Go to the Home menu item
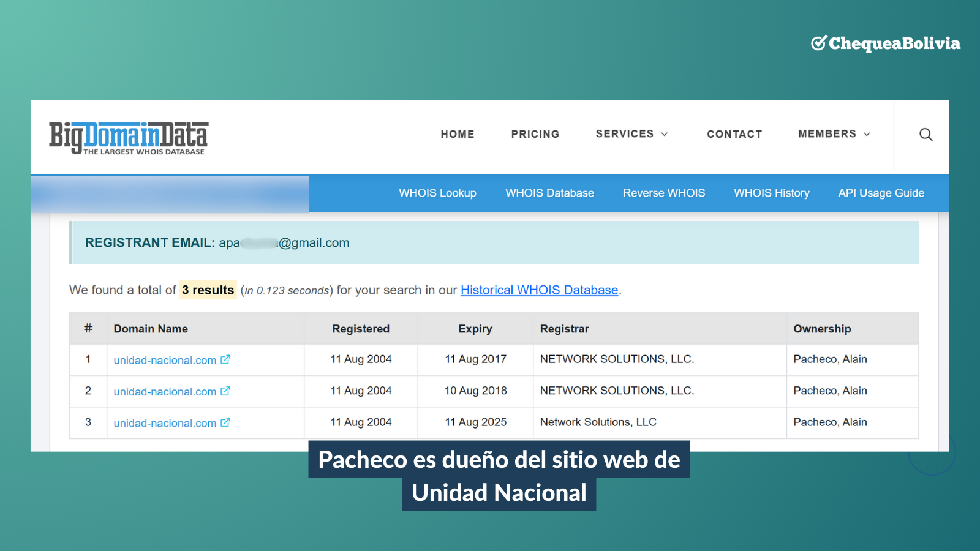Screen dimensions: 980x551 pos(458,134)
